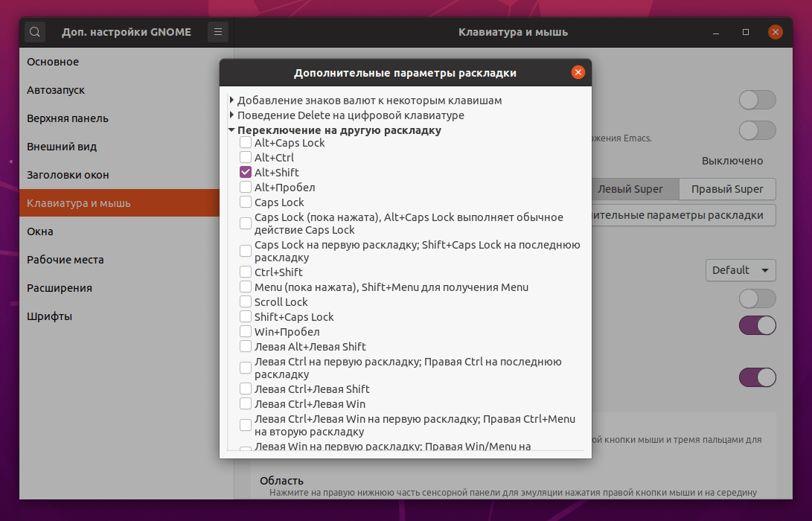Collapse 'Переключение на другую раскладку'
The image size is (812, 521).
[233, 130]
